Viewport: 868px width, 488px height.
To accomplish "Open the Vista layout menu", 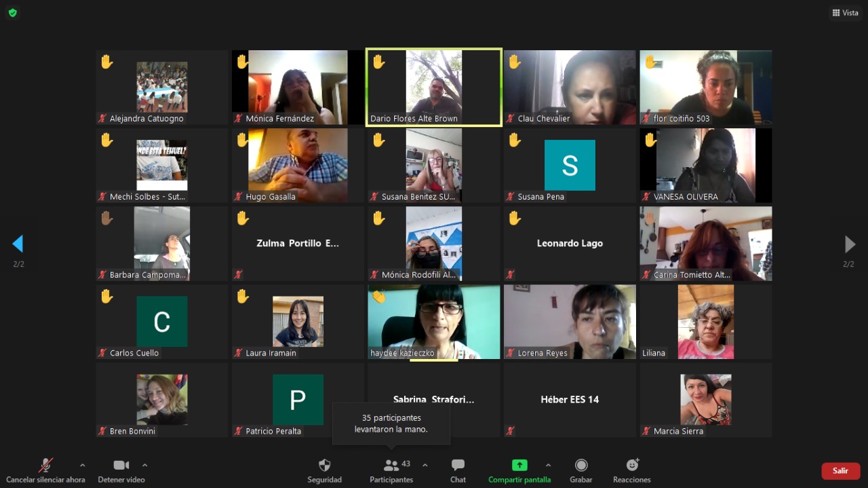I will point(845,13).
